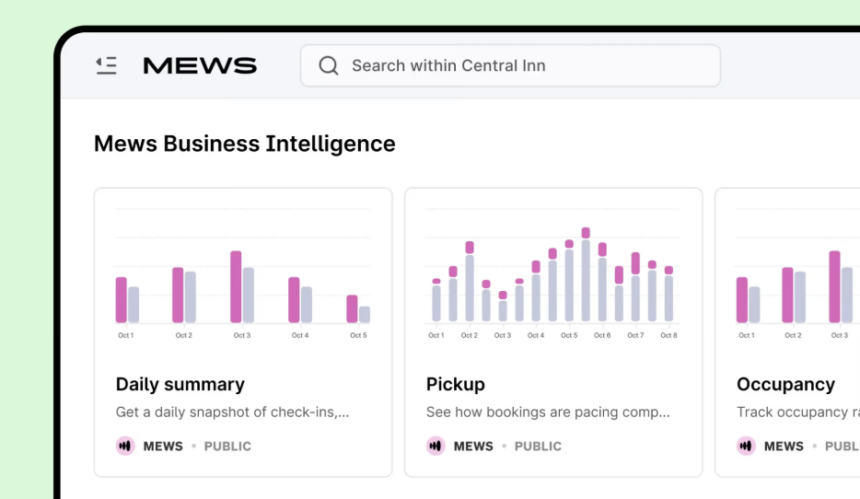Viewport: 860px width, 499px height.
Task: Click Pickup description about bookings pacing
Action: coord(548,412)
